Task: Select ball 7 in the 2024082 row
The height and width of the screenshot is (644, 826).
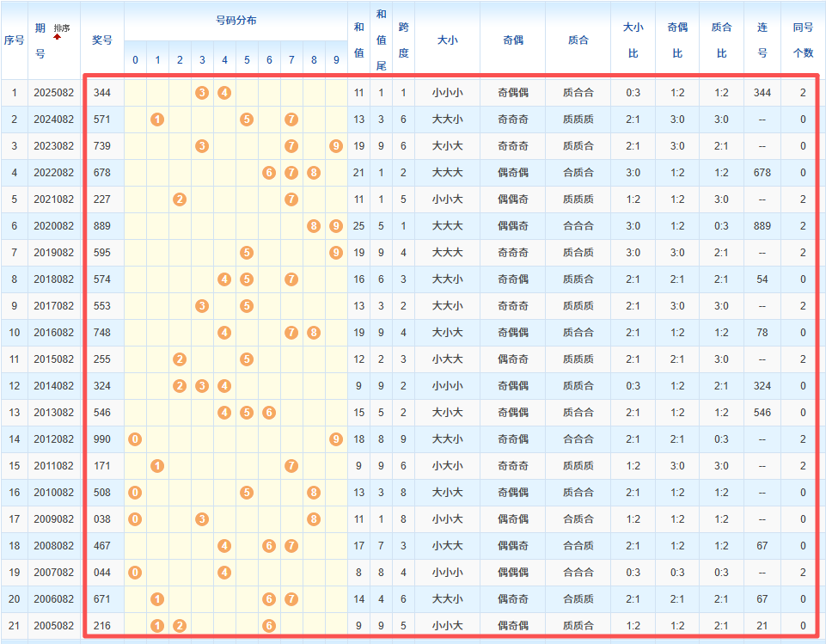Action: pos(291,120)
